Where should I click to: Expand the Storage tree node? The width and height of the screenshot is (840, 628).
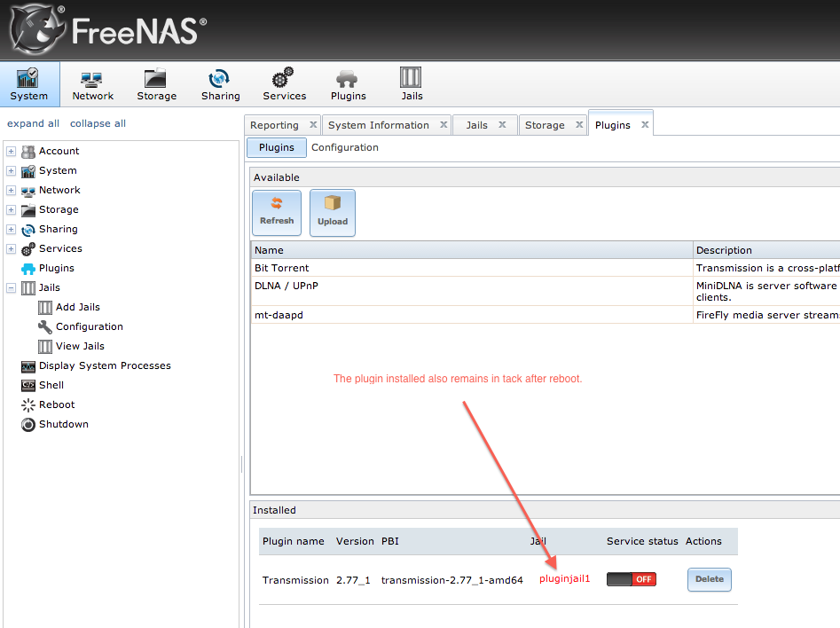coord(11,210)
